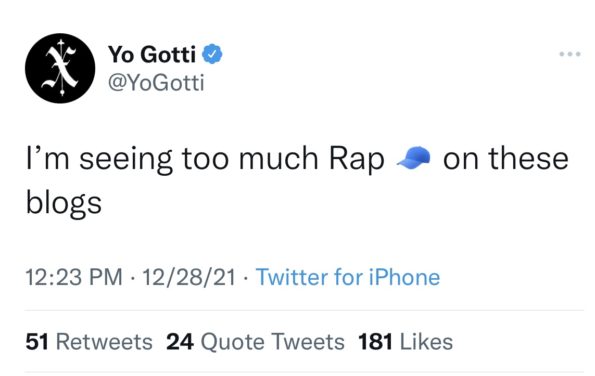View the 51 Retweets list
This screenshot has width=595, height=376.
pos(89,341)
